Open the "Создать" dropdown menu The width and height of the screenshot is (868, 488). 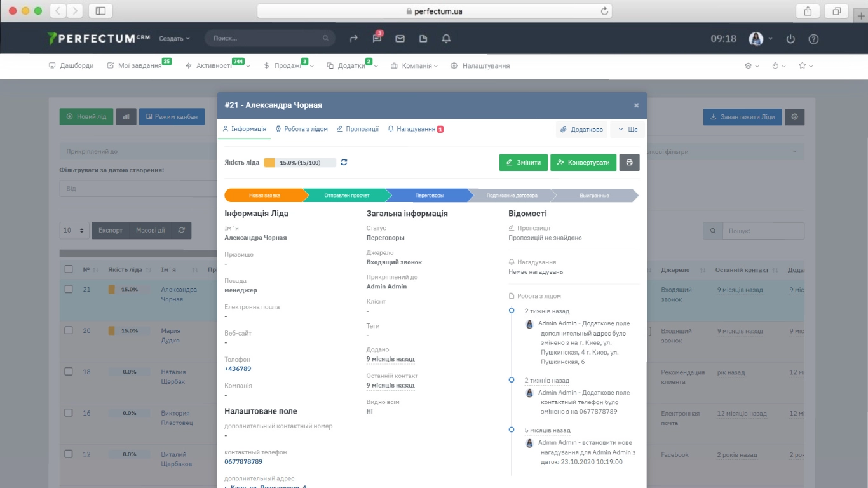pyautogui.click(x=174, y=39)
